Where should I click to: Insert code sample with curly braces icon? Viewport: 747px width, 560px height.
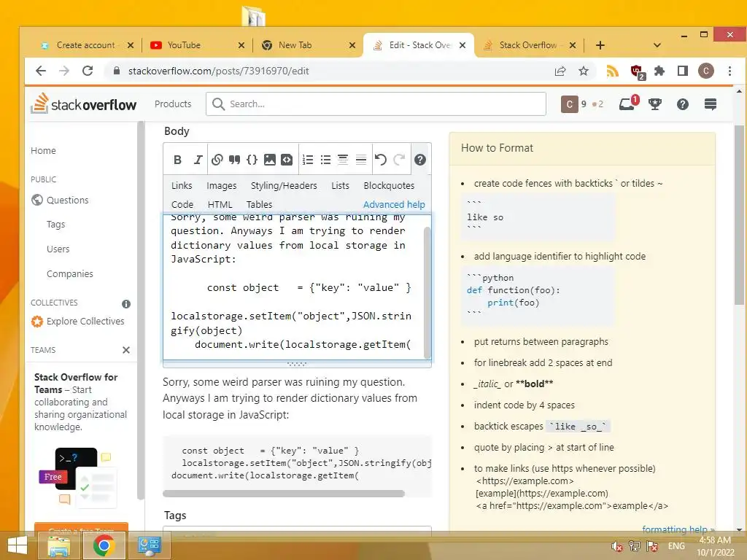pos(252,160)
